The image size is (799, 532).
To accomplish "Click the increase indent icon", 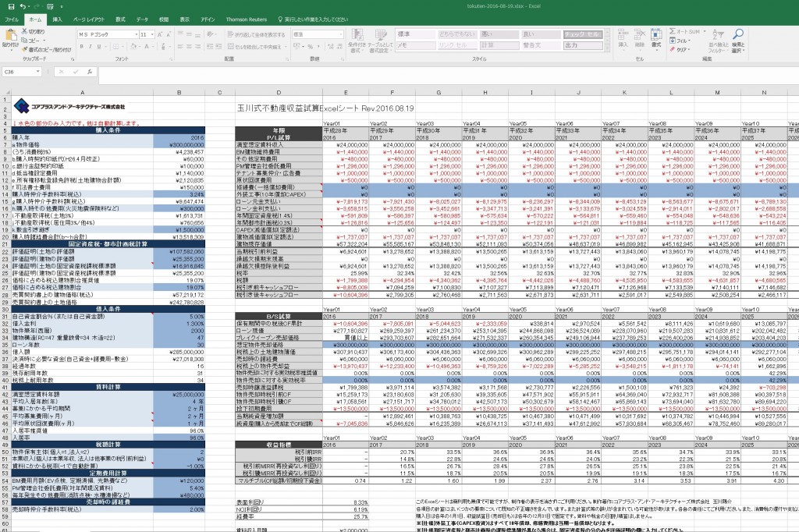I will (218, 46).
